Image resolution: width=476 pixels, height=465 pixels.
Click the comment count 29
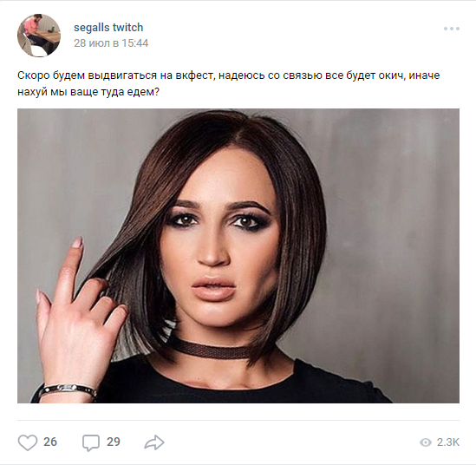click(114, 442)
